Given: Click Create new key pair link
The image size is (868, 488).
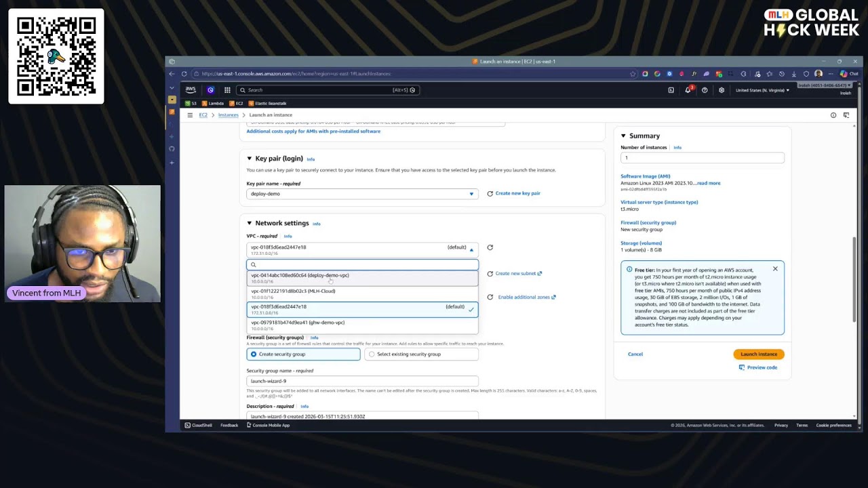Looking at the screenshot, I should 518,194.
